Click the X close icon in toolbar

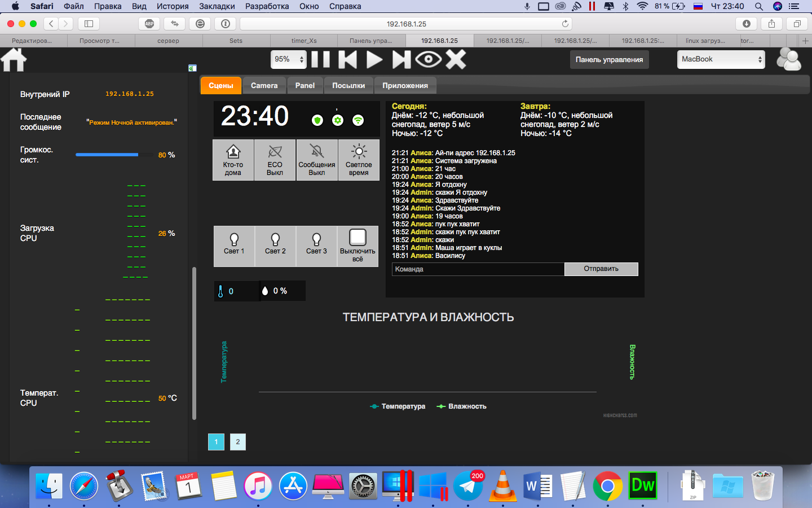(x=456, y=59)
